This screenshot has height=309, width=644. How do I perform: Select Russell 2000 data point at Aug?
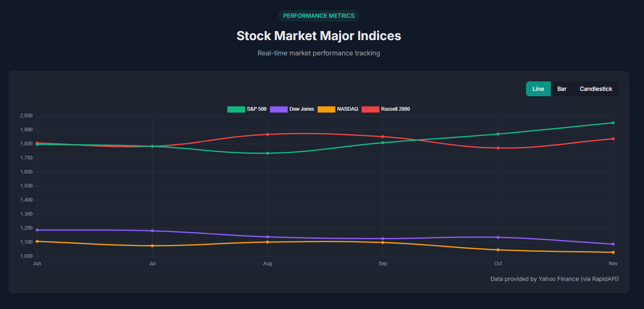[267, 134]
